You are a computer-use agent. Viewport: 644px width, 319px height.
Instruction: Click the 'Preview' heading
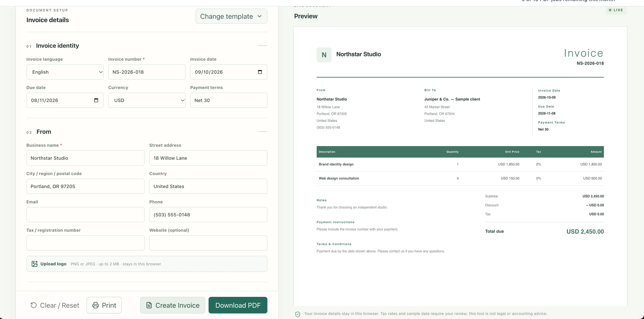(x=306, y=16)
